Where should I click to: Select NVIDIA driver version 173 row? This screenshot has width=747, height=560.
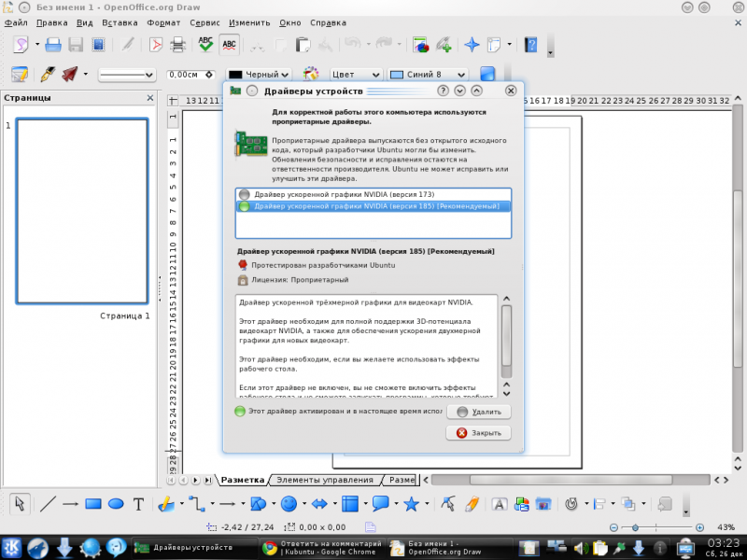click(x=373, y=194)
